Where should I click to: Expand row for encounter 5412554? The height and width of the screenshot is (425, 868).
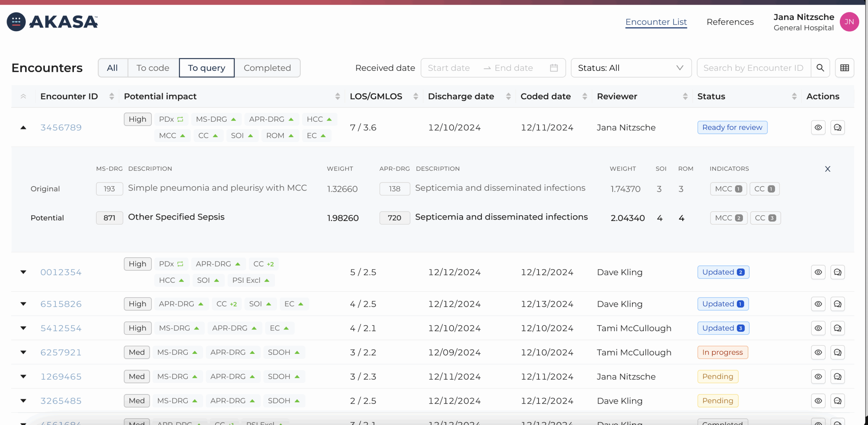click(23, 328)
